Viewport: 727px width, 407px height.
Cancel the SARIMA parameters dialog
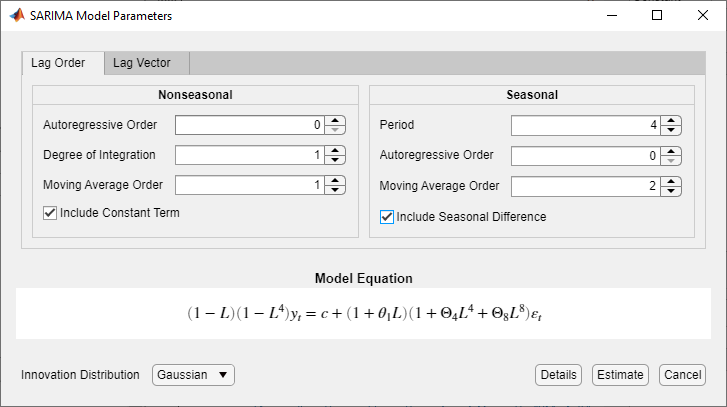click(682, 375)
